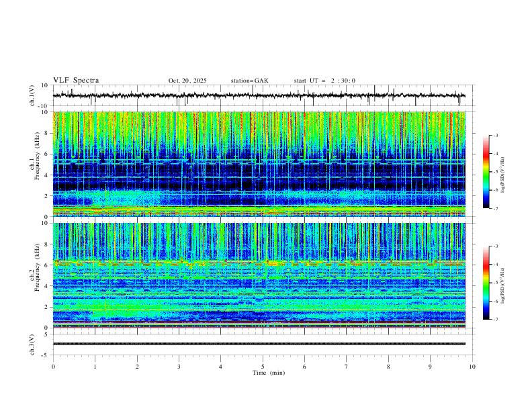Click the "-3" tick on ch.1 color bar
Screen dimensions: 532x411
495,136
